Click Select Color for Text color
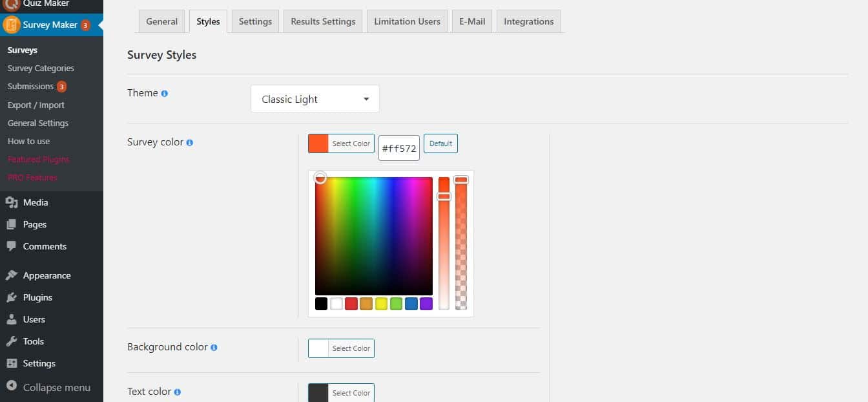This screenshot has height=402, width=868. coord(351,393)
